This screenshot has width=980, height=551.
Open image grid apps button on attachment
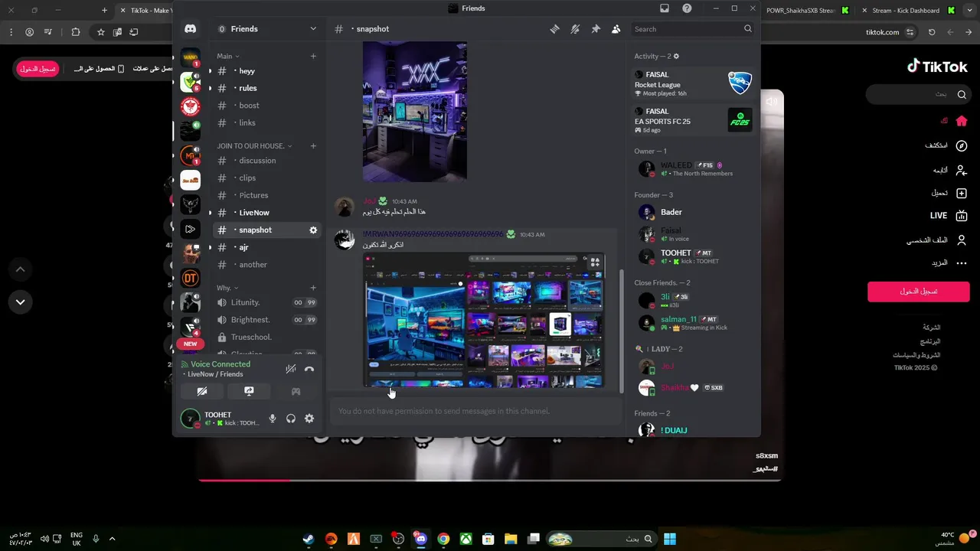pyautogui.click(x=595, y=262)
